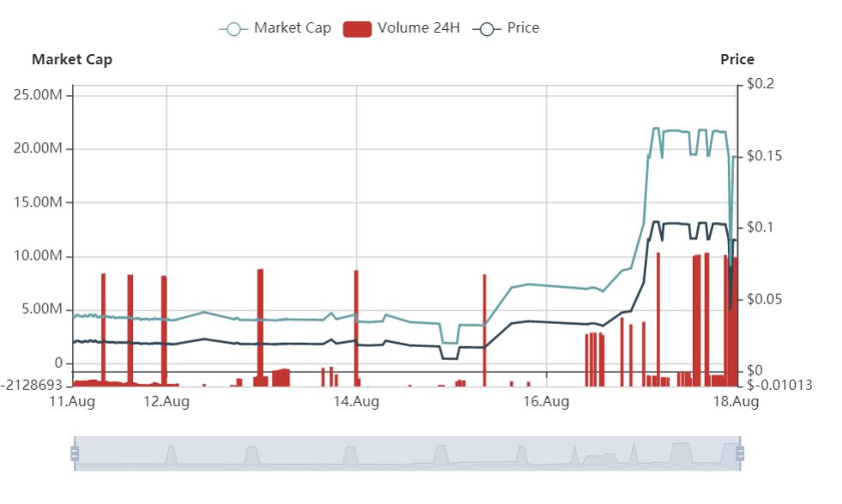Toggle Volume 24H series via its legend text

(418, 28)
